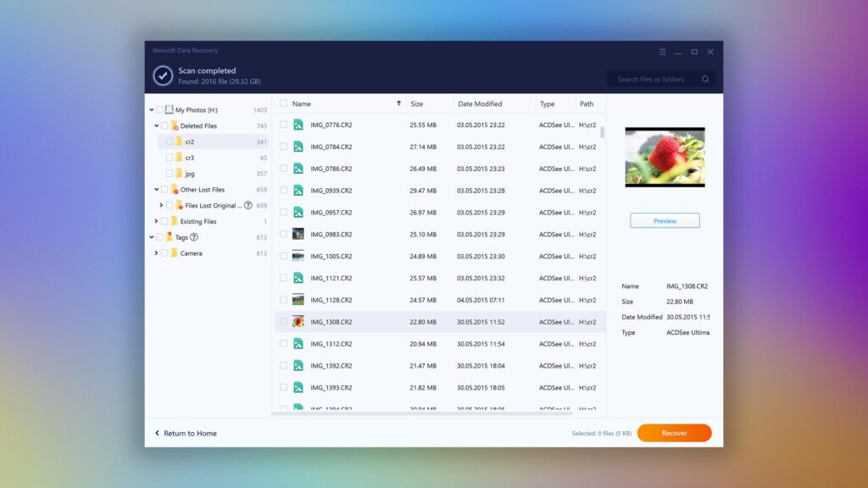Click the Recover button

pyautogui.click(x=674, y=432)
